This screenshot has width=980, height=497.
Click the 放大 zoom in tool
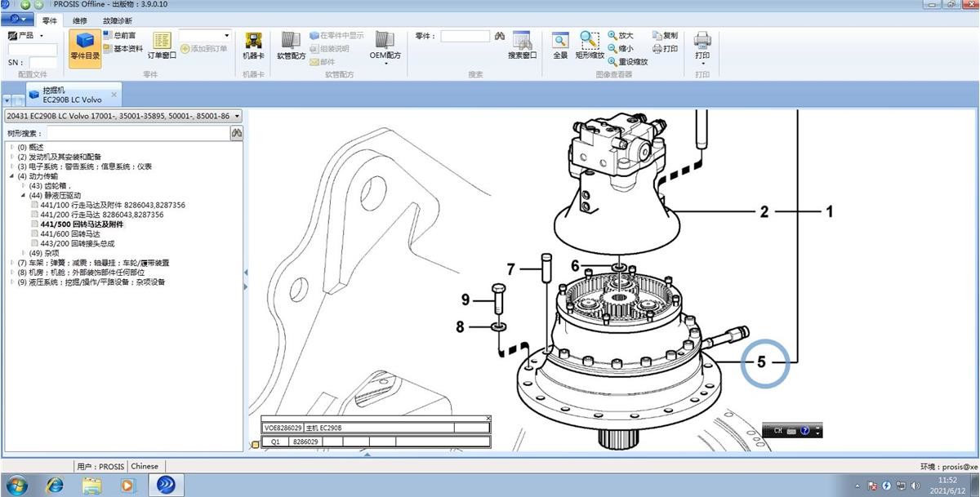click(x=620, y=36)
